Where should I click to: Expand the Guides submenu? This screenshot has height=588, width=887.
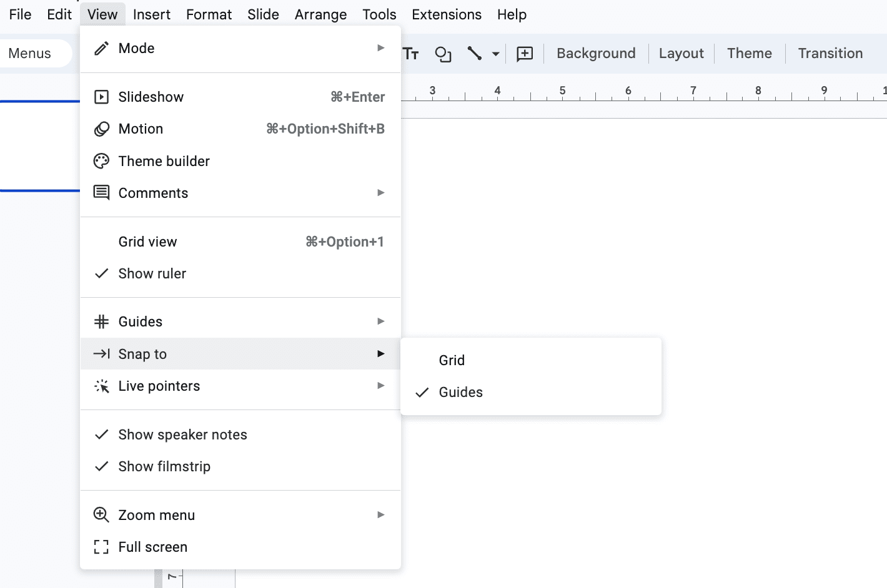141,321
